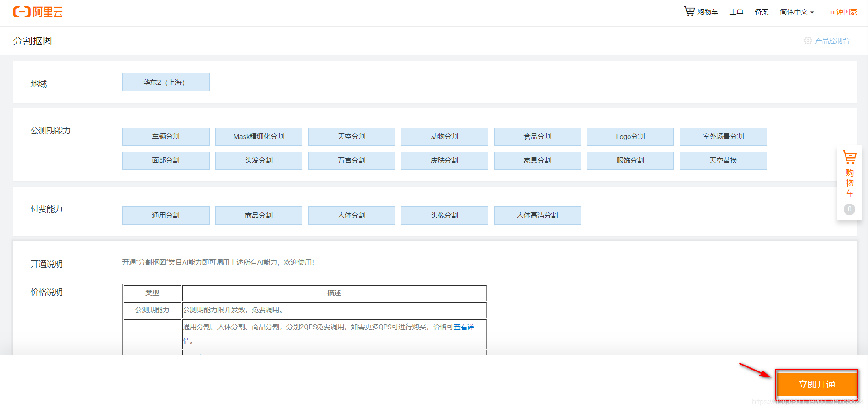Screen dimensions: 868x410
Task: Select Mask精细化分割 capability
Action: click(x=259, y=137)
